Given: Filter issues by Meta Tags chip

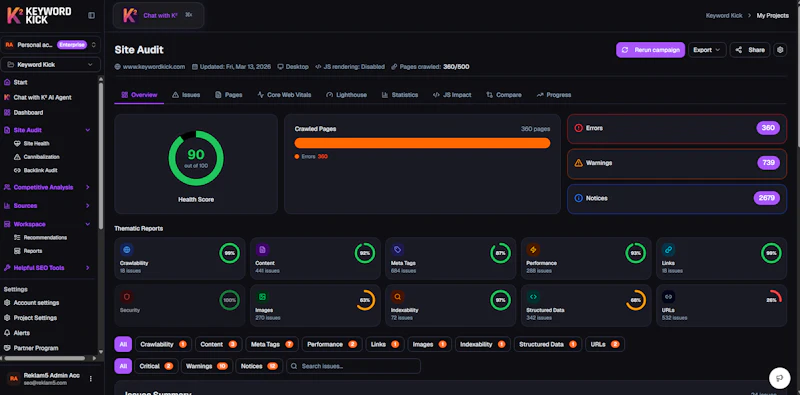Looking at the screenshot, I should click(271, 344).
